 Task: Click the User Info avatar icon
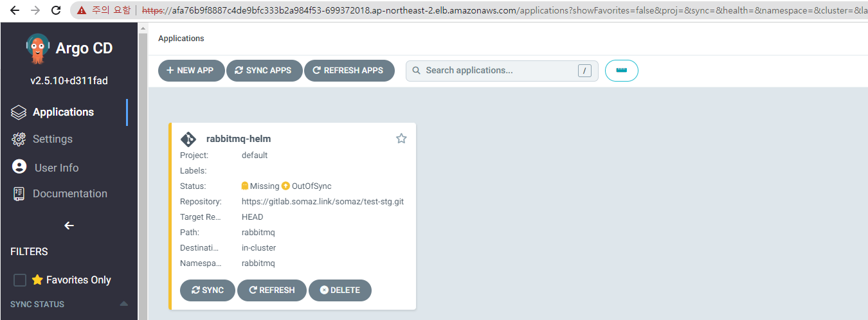pos(19,167)
